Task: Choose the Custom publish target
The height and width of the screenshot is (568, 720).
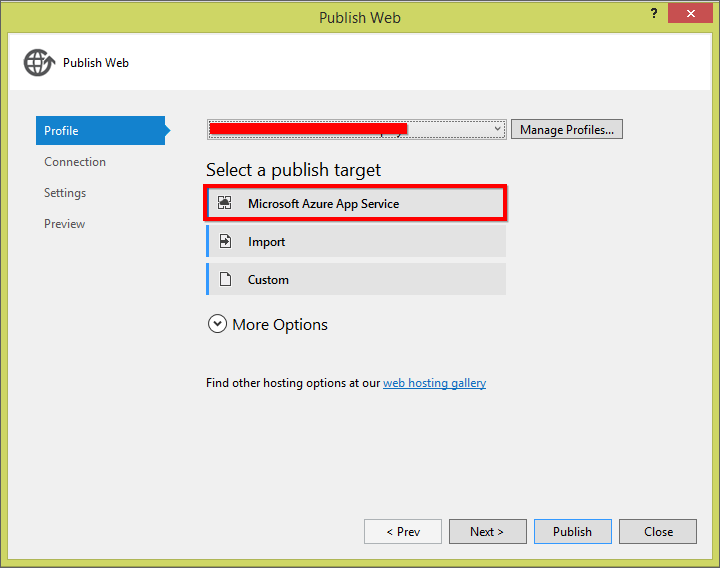Action: click(x=356, y=279)
